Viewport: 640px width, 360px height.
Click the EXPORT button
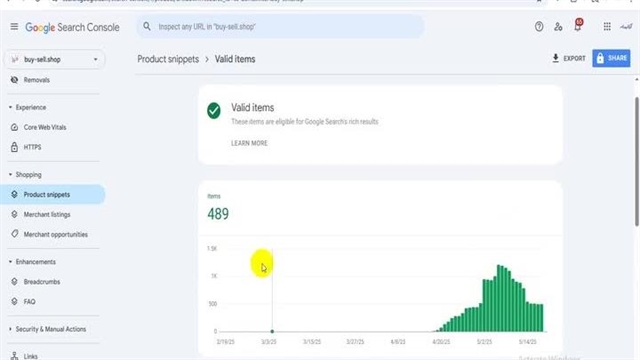point(569,58)
